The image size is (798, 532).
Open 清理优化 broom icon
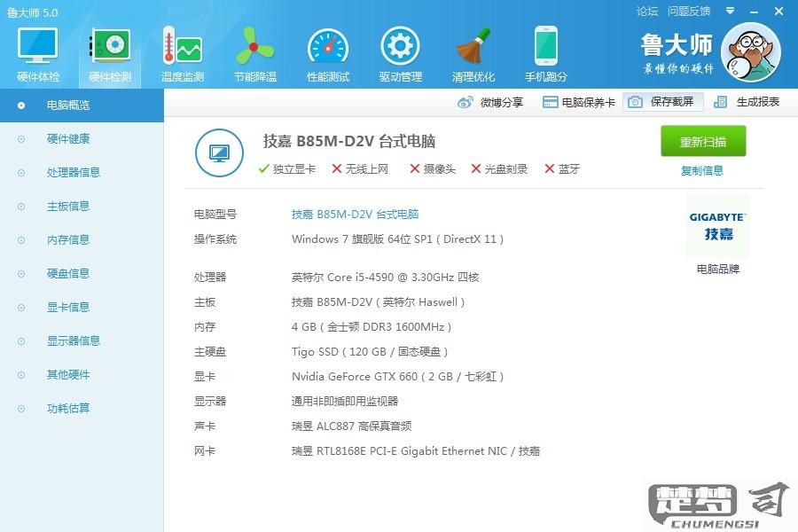click(x=473, y=46)
